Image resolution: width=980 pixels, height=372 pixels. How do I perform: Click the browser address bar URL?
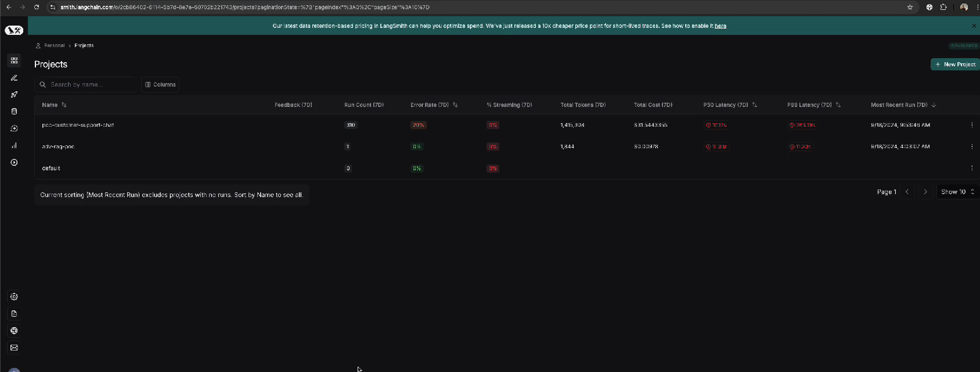(245, 7)
